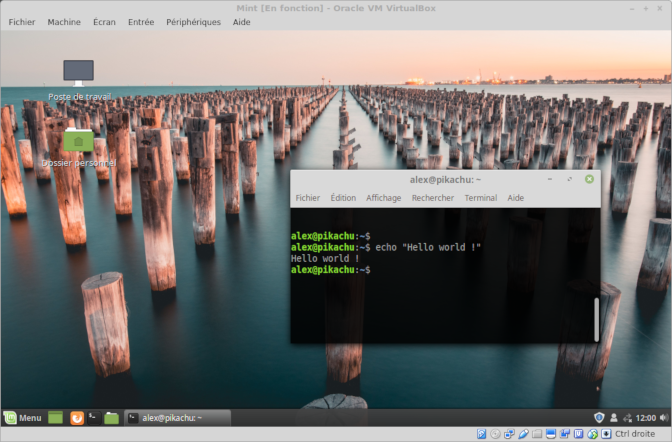This screenshot has width=672, height=442.
Task: Open VirtualBox Machine menu
Action: 64,21
